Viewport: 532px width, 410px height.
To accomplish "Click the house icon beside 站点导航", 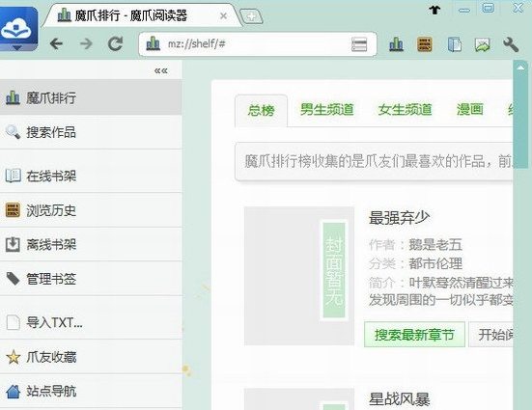I will tap(13, 391).
